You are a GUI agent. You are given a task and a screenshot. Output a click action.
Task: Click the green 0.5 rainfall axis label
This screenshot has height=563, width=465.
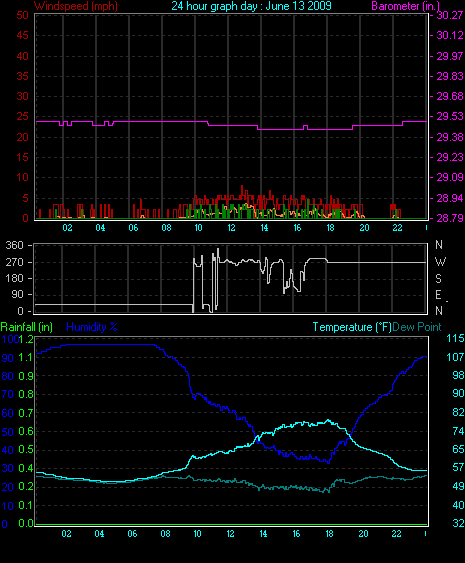coord(26,450)
